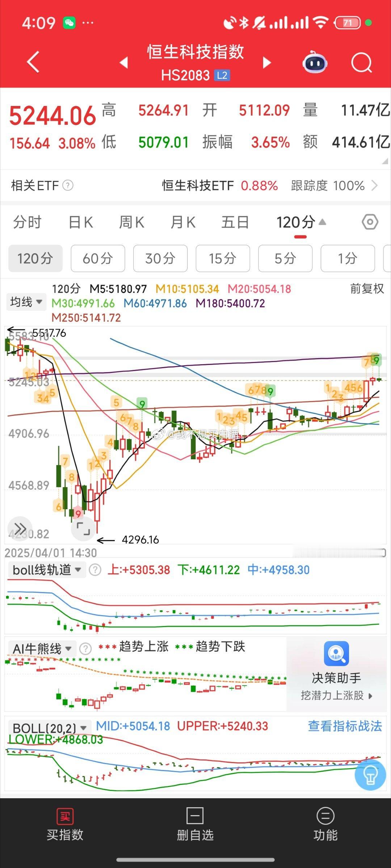This screenshot has height=868, width=391.
Task: Tap the WeChat status bar icon
Action: 69,23
